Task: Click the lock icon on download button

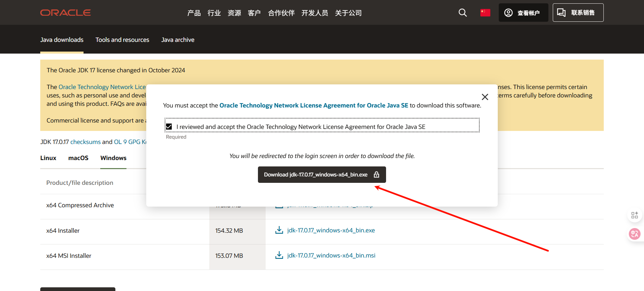Action: [x=376, y=174]
